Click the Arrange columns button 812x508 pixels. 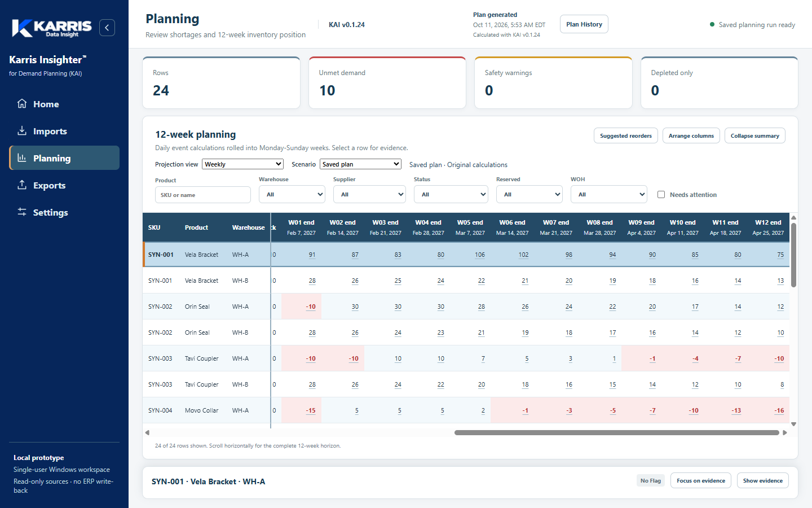[x=691, y=135]
